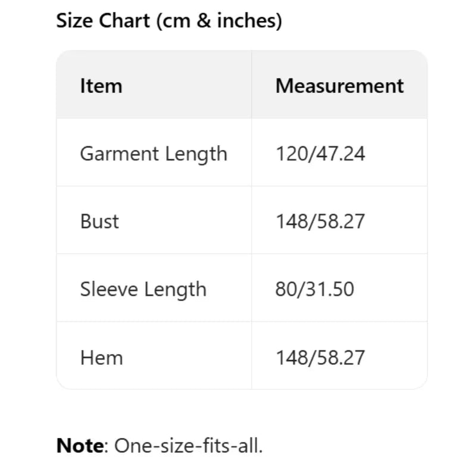Click the bold "Note" label

(80, 446)
